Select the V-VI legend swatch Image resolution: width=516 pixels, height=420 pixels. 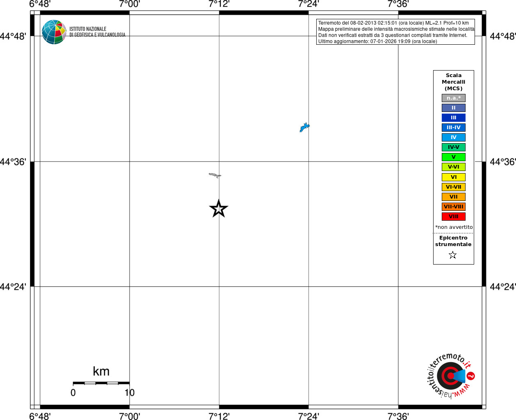coord(454,167)
